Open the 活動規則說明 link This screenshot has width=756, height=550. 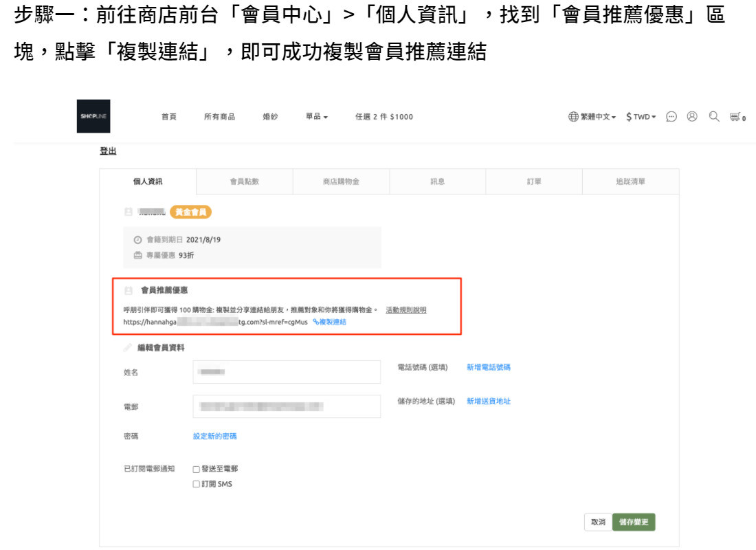tap(405, 310)
